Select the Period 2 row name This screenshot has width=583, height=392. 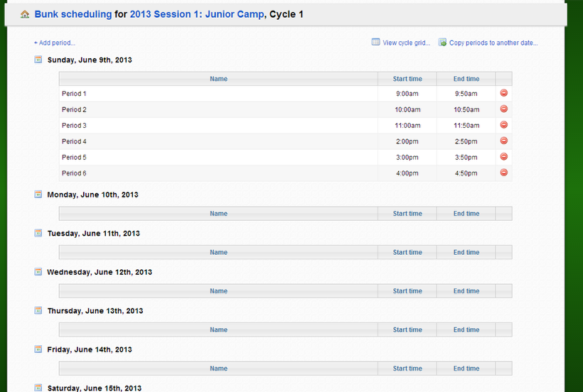(75, 109)
